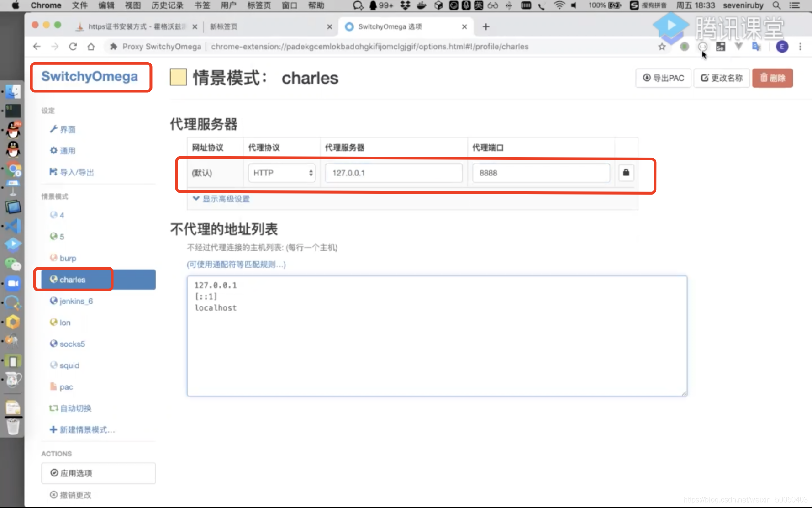Screen dimensions: 812x508
Task: Open Keynote from the dock
Action: pos(13,187)
